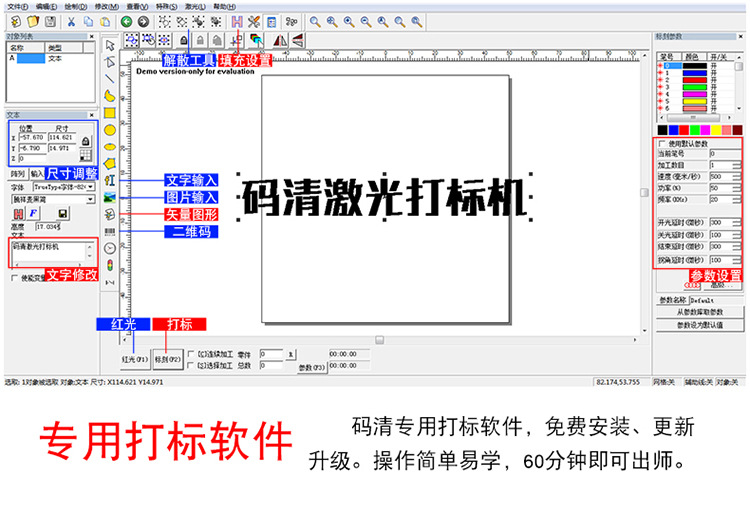The image size is (750, 515).
Task: Adjust the frequency 20 spinner
Action: click(737, 199)
